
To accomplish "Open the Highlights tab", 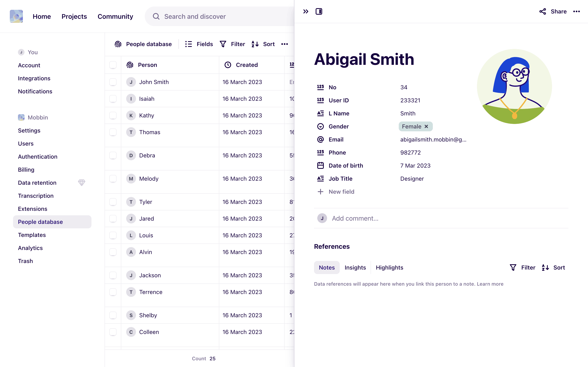I will point(389,268).
